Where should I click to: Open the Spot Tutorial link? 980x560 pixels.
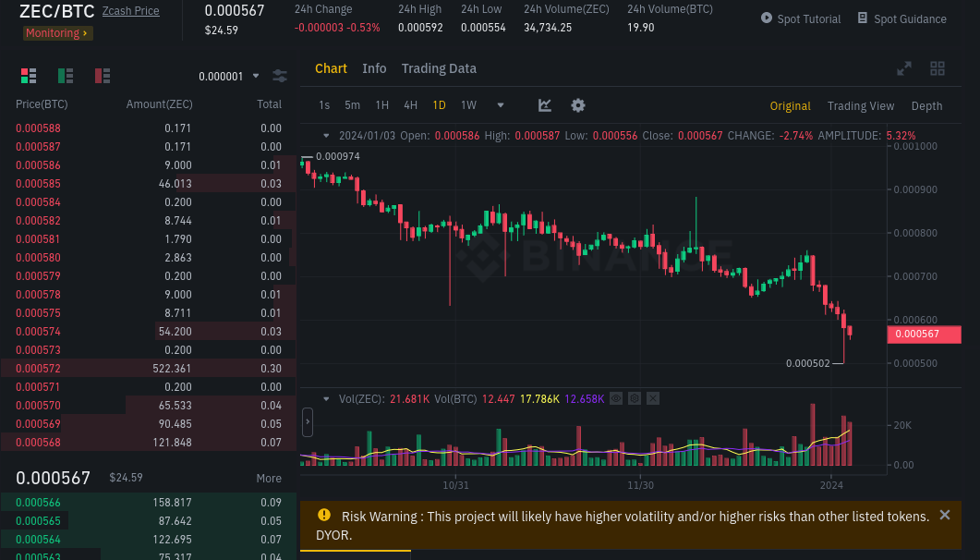pos(809,18)
